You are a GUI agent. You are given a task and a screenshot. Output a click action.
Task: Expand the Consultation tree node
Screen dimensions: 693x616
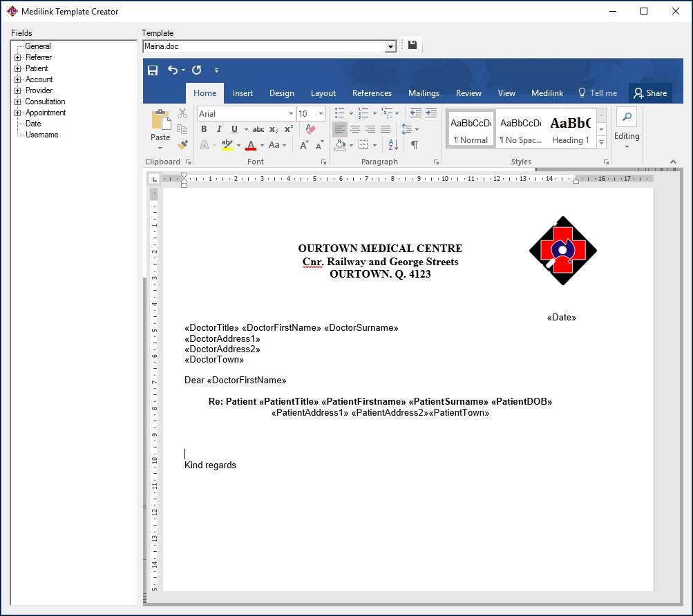18,102
